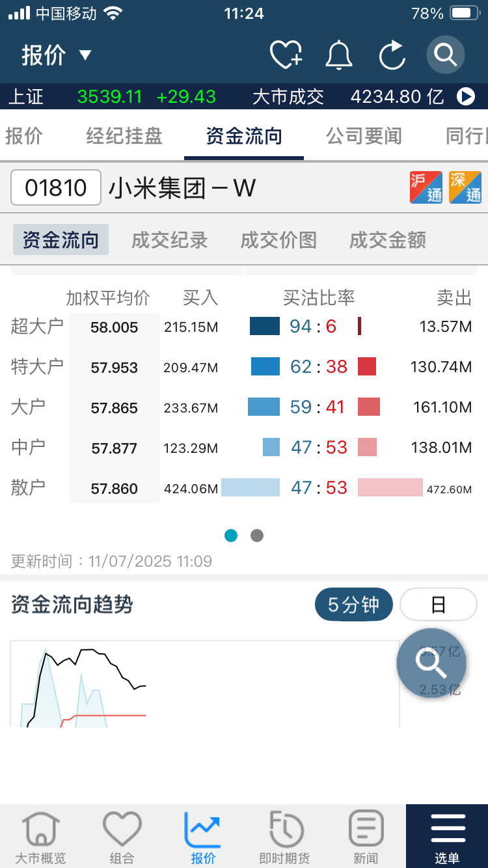Switch to the 公司要闻 tab

(x=364, y=136)
